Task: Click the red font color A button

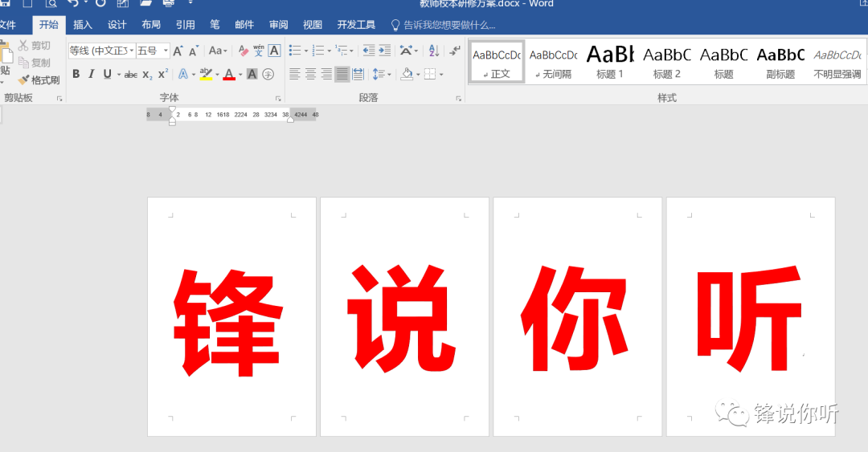Action: [x=229, y=74]
